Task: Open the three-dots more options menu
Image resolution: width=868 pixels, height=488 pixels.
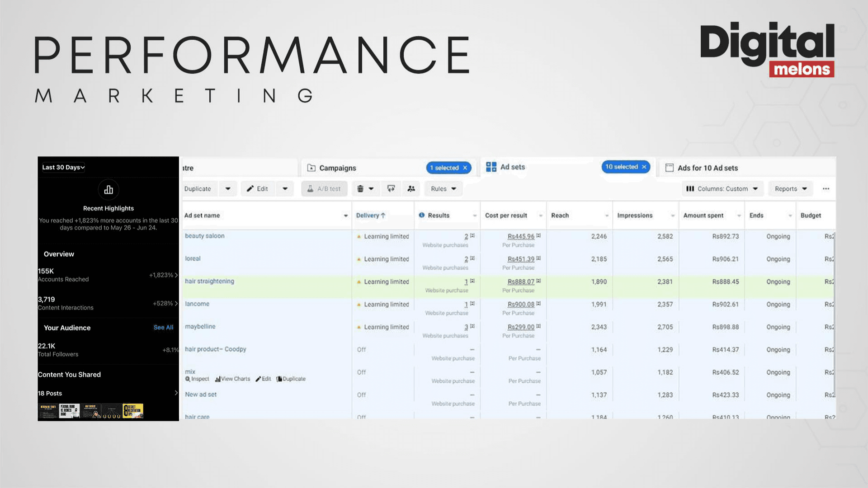Action: point(826,189)
